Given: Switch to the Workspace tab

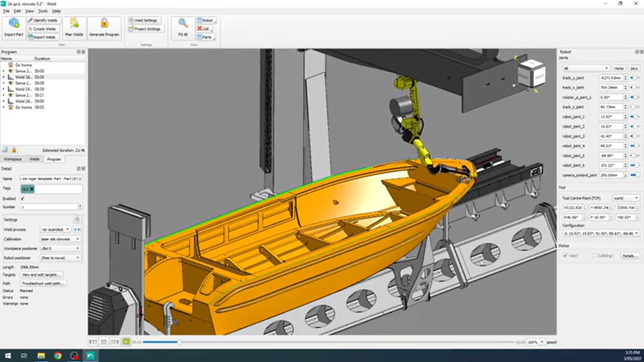Looking at the screenshot, I should pyautogui.click(x=13, y=159).
